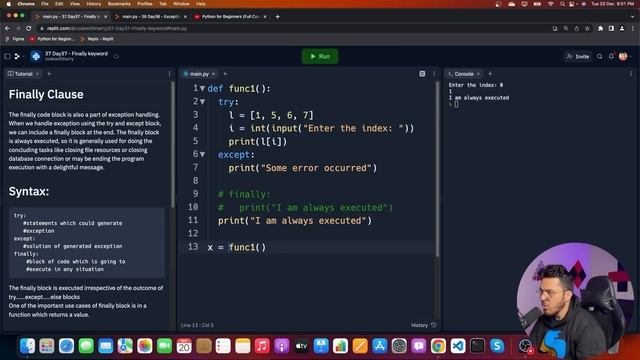Open Music app from the dock
640x360 pixels.
(x=262, y=346)
